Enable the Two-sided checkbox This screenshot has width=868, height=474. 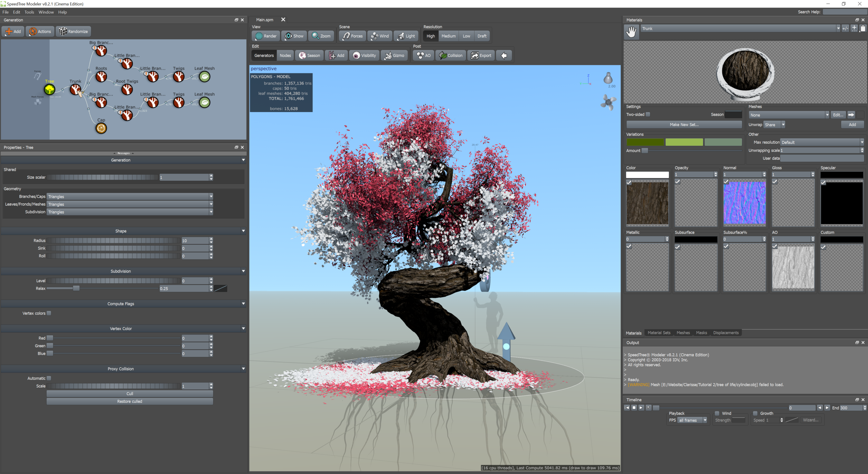(x=648, y=115)
